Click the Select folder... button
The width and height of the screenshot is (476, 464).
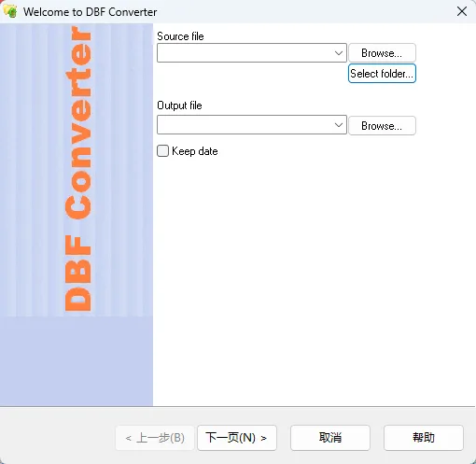(x=382, y=74)
